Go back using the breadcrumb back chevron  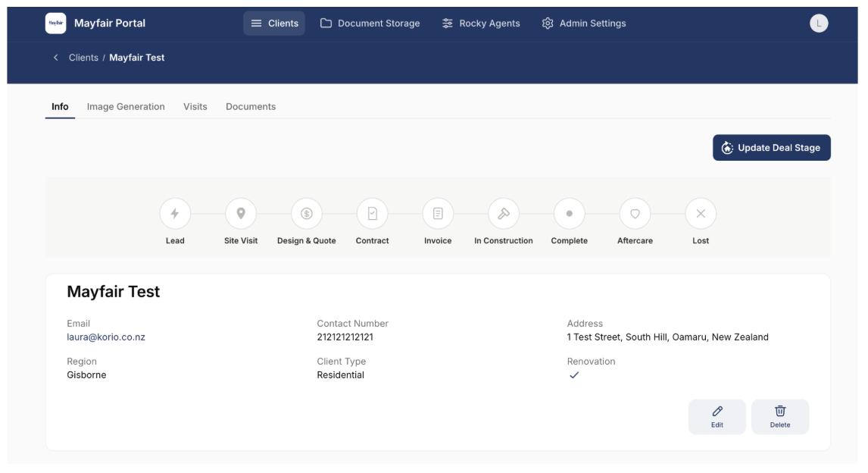[x=55, y=58]
